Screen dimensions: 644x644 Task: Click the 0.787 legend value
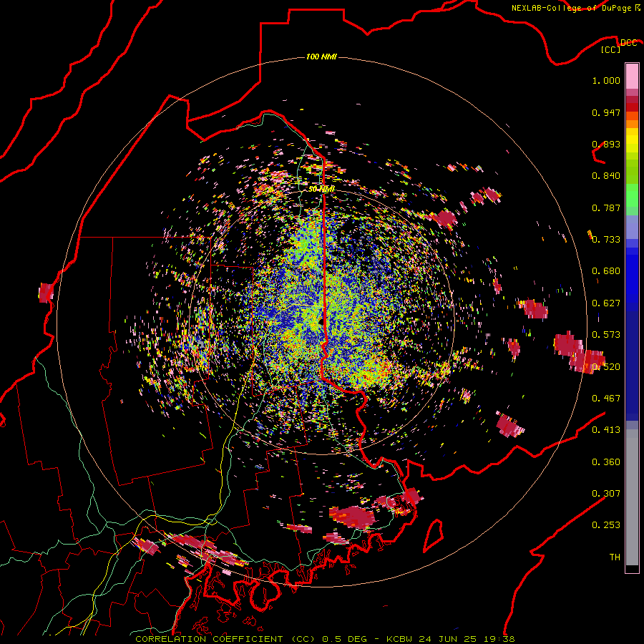click(606, 208)
